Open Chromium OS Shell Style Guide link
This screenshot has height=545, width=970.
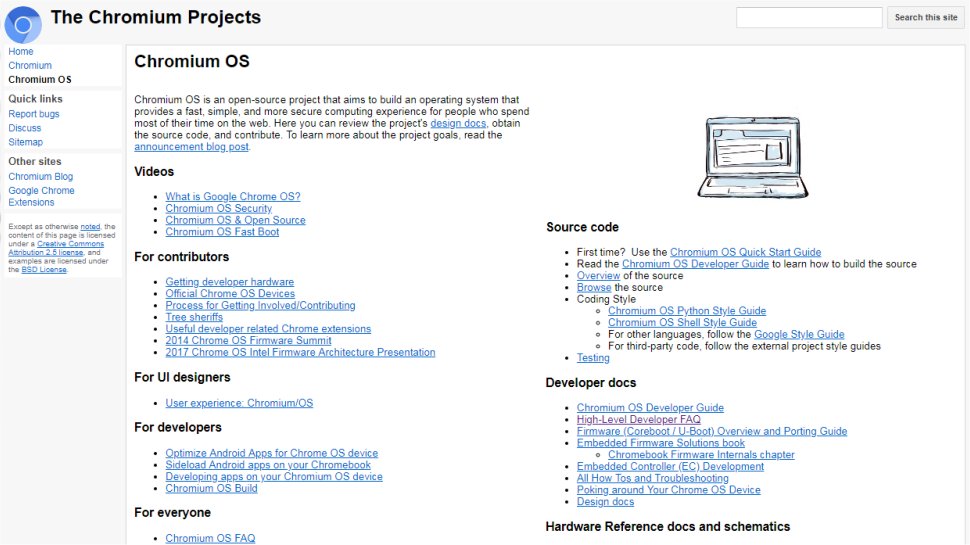click(x=682, y=322)
